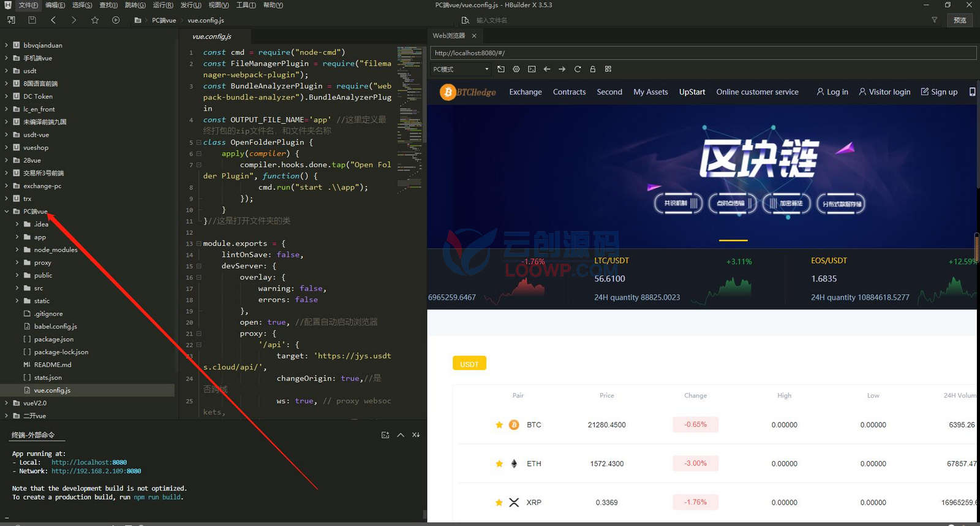980x526 pixels.
Task: Click the star next to ETH row
Action: click(499, 463)
